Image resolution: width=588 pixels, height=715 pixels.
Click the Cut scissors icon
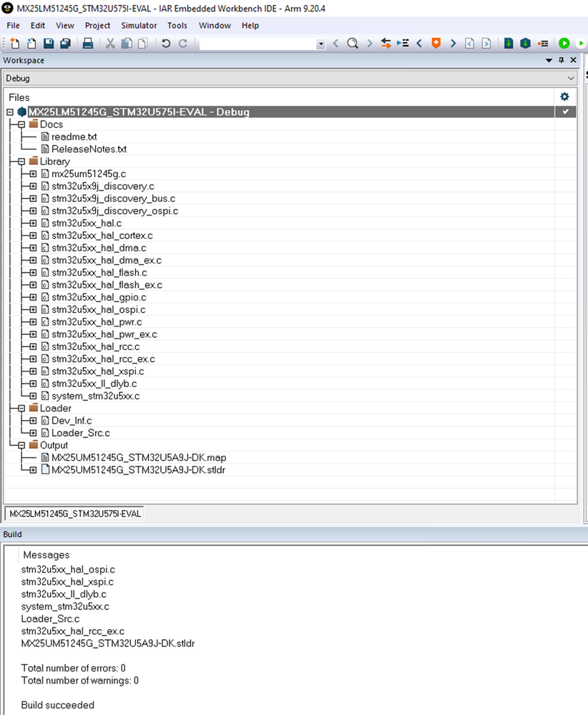click(x=110, y=44)
